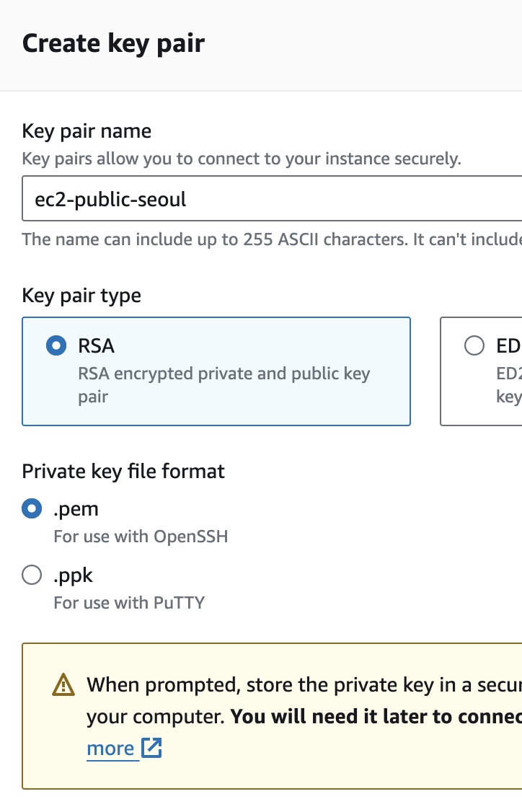Click the ".pem" label text
The width and height of the screenshot is (522, 812).
(76, 509)
